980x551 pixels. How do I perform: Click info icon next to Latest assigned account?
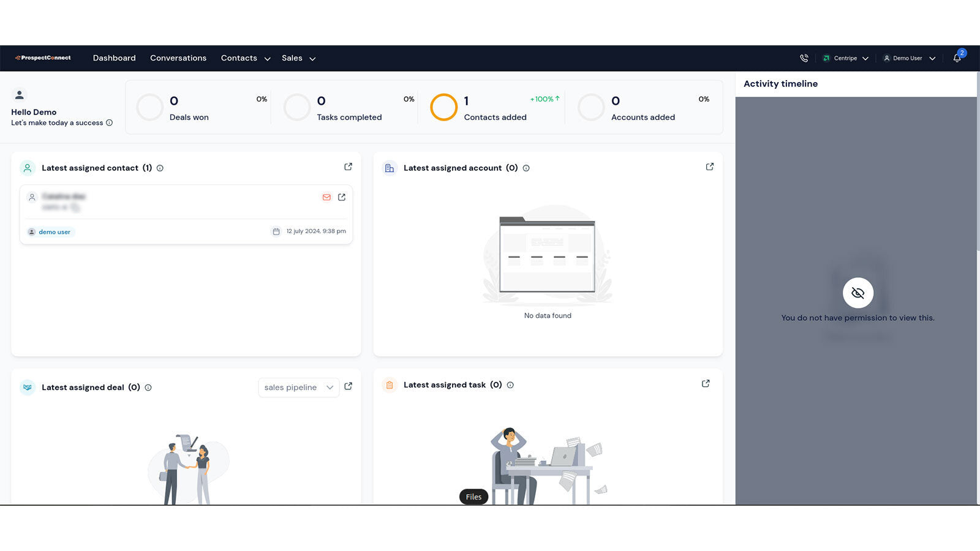point(526,168)
